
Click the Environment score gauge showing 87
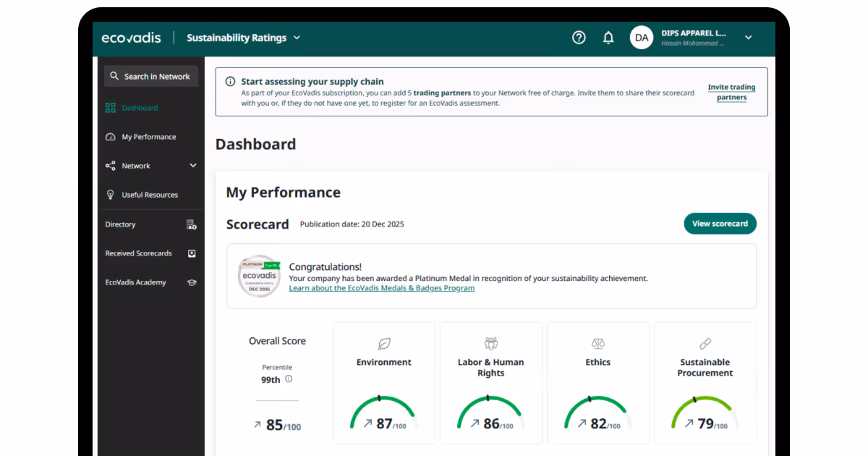tap(383, 413)
